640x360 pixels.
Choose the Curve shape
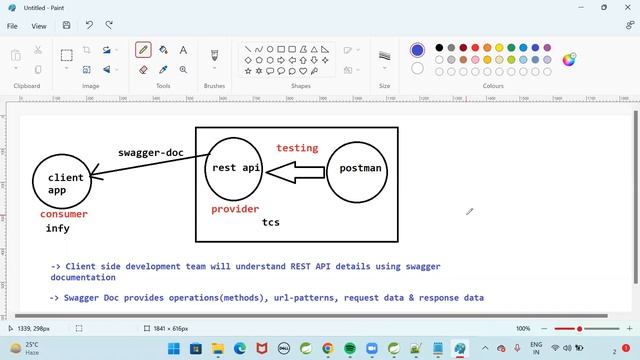pos(259,49)
